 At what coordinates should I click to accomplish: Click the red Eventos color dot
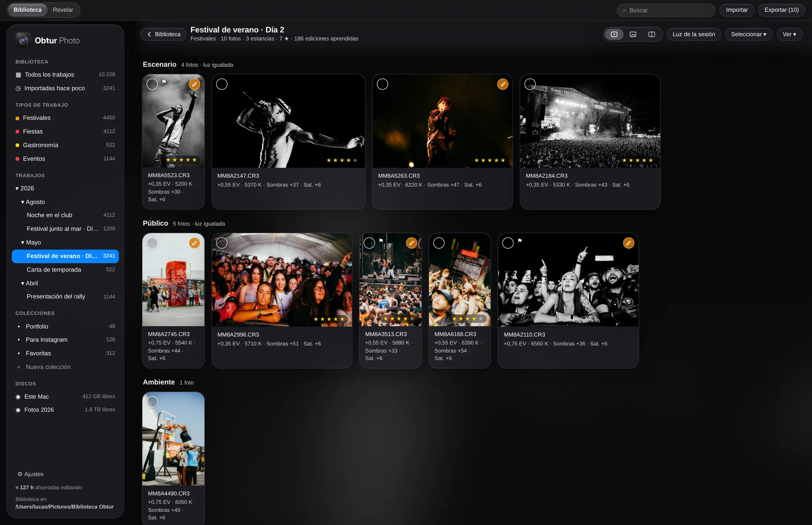tap(17, 159)
